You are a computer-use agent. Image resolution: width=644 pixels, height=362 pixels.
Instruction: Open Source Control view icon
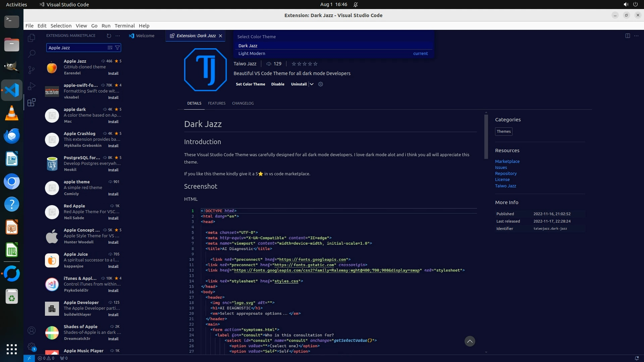(32, 70)
